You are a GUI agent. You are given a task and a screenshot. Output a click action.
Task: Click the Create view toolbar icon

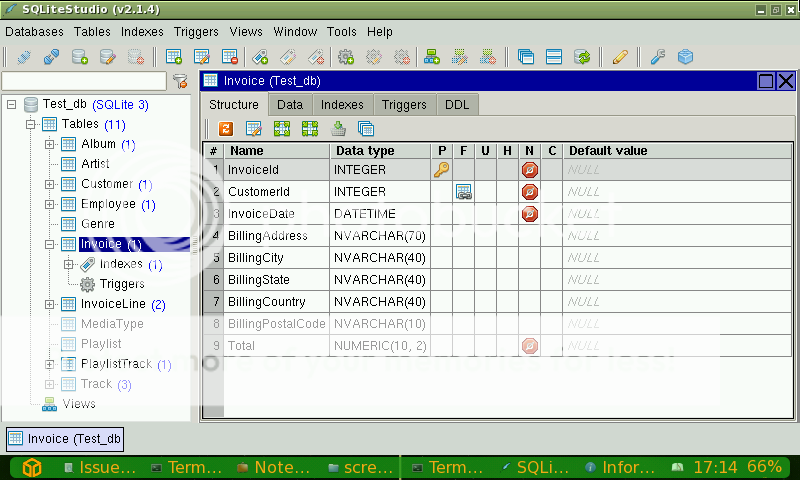tap(432, 57)
